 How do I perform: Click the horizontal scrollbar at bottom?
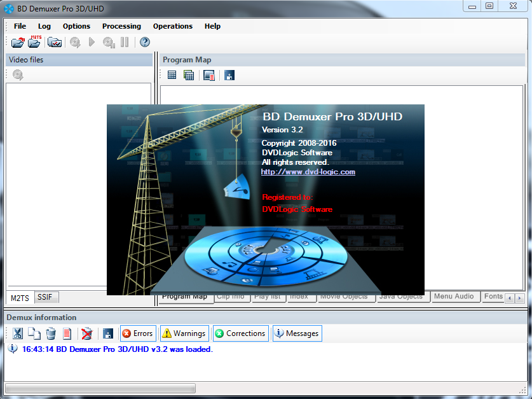point(100,388)
